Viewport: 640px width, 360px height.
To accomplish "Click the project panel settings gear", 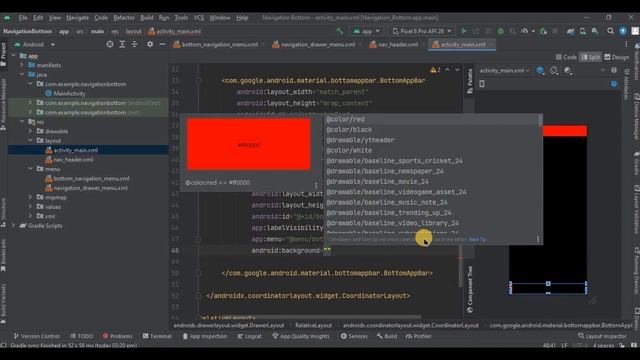I will (x=150, y=44).
